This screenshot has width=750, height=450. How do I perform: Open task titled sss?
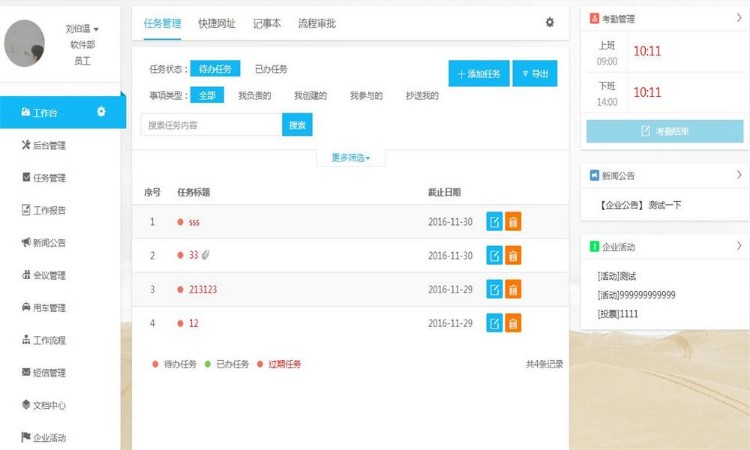pos(194,222)
